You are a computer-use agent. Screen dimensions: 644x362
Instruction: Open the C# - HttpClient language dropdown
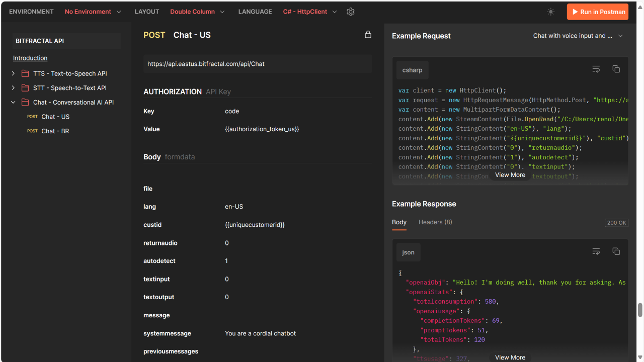pos(310,12)
